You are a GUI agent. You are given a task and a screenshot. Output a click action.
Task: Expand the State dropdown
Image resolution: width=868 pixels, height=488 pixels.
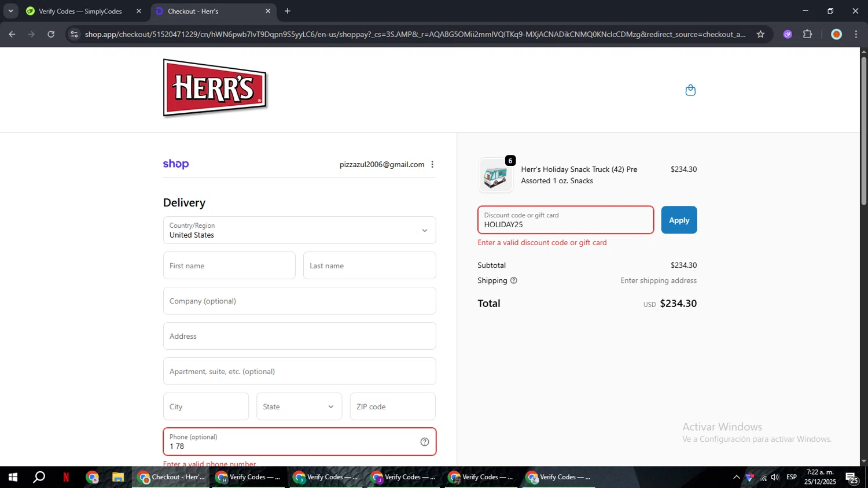pos(299,406)
